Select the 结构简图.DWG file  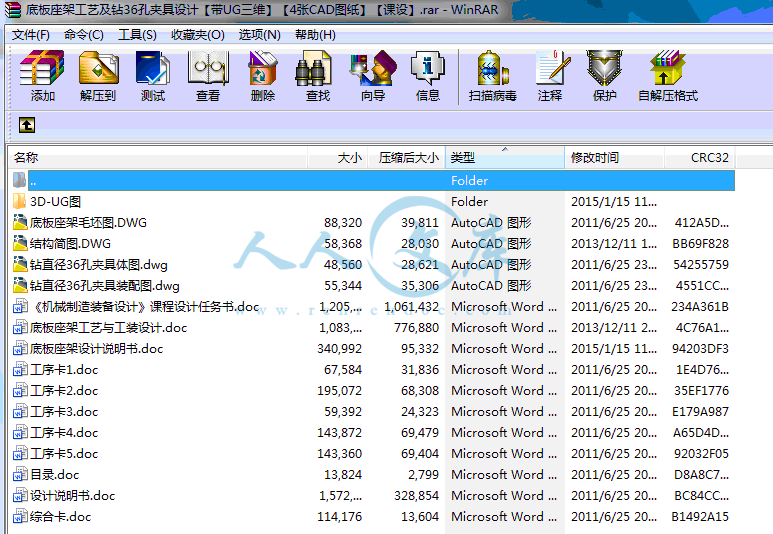pos(70,243)
